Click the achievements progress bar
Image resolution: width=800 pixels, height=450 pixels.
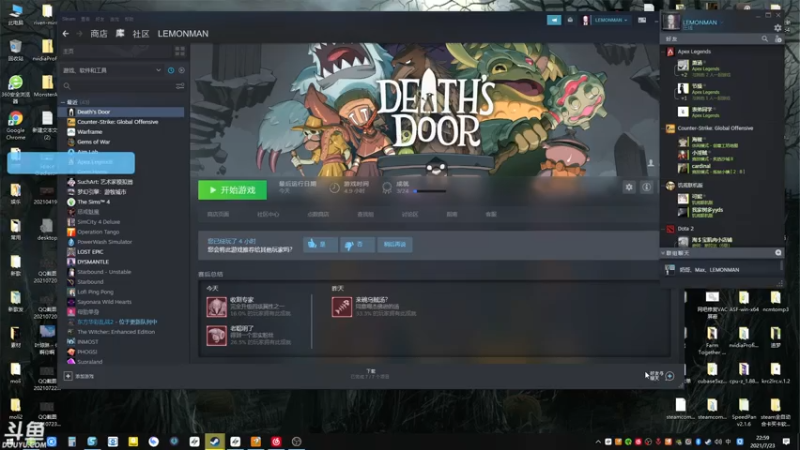430,191
